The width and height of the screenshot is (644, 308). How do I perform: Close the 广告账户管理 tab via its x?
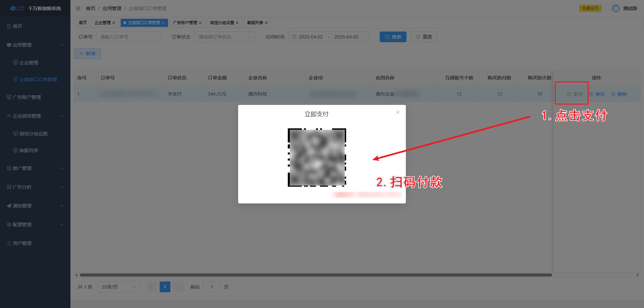[200, 23]
